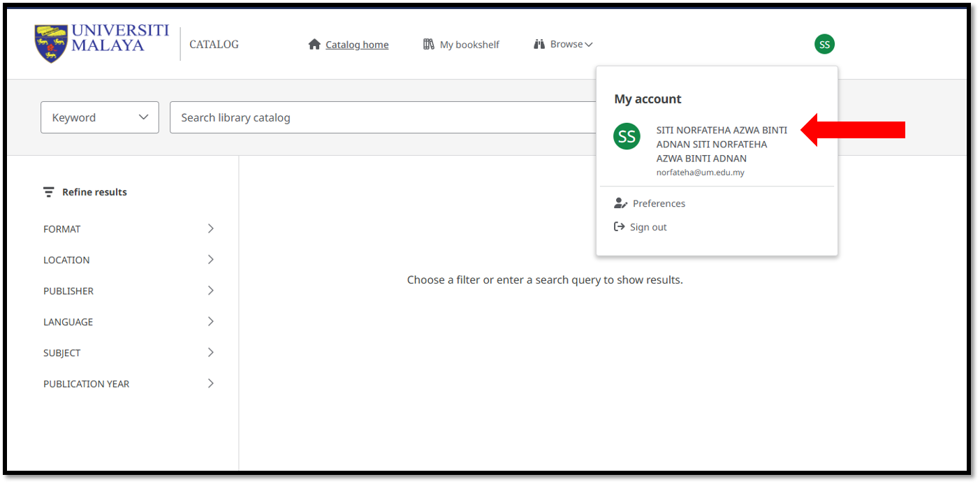This screenshot has height=484, width=980.
Task: Toggle the small SS avatar in the header
Action: tap(824, 45)
